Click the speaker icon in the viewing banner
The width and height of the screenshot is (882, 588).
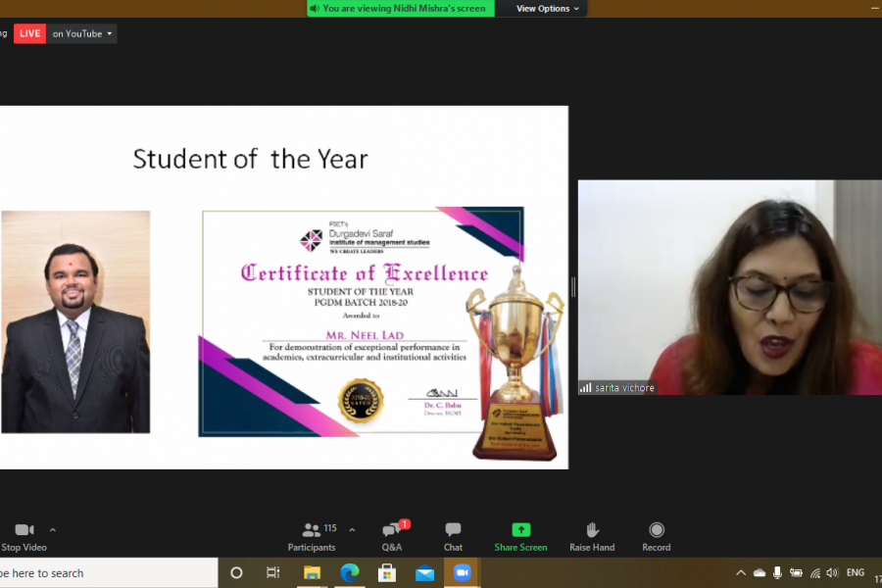coord(315,9)
